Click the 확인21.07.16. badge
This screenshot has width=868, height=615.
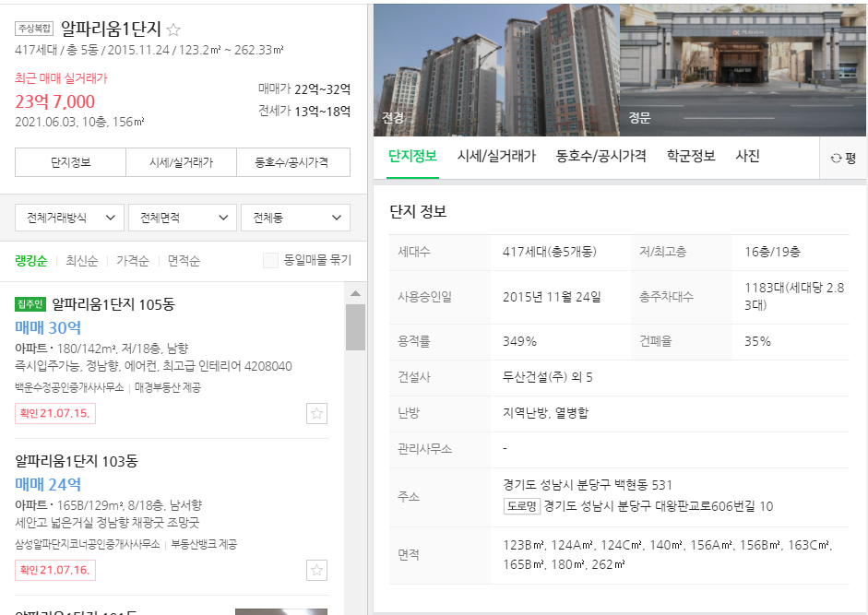[55, 570]
